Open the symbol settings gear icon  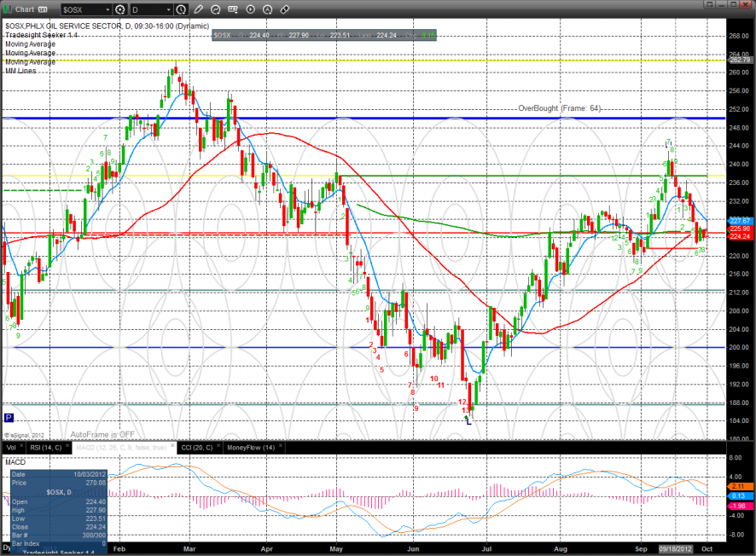pyautogui.click(x=120, y=9)
